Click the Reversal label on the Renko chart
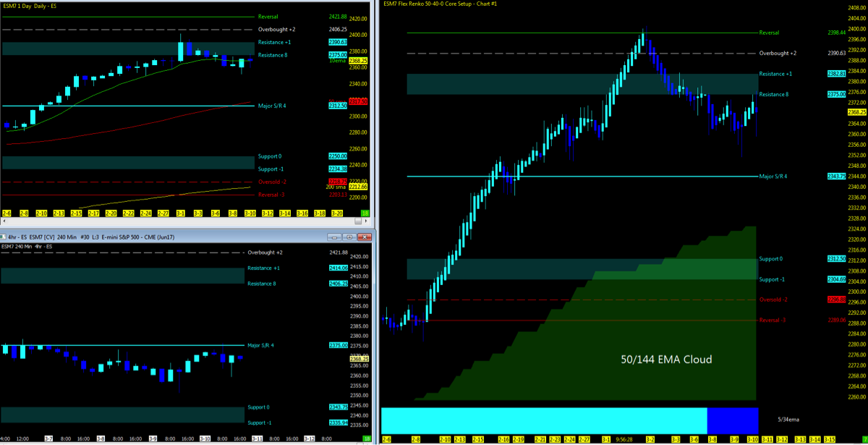Viewport: 868px width, 445px height. pyautogui.click(x=769, y=33)
